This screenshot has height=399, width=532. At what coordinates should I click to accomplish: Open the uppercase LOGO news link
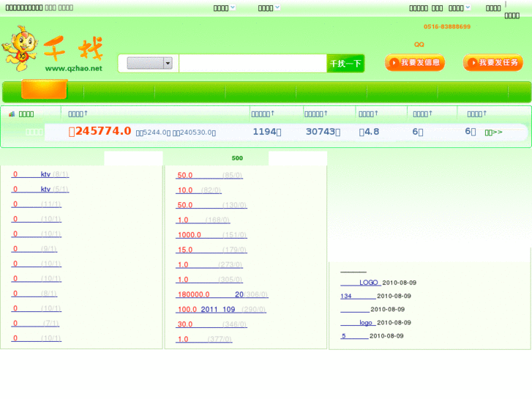[361, 283]
